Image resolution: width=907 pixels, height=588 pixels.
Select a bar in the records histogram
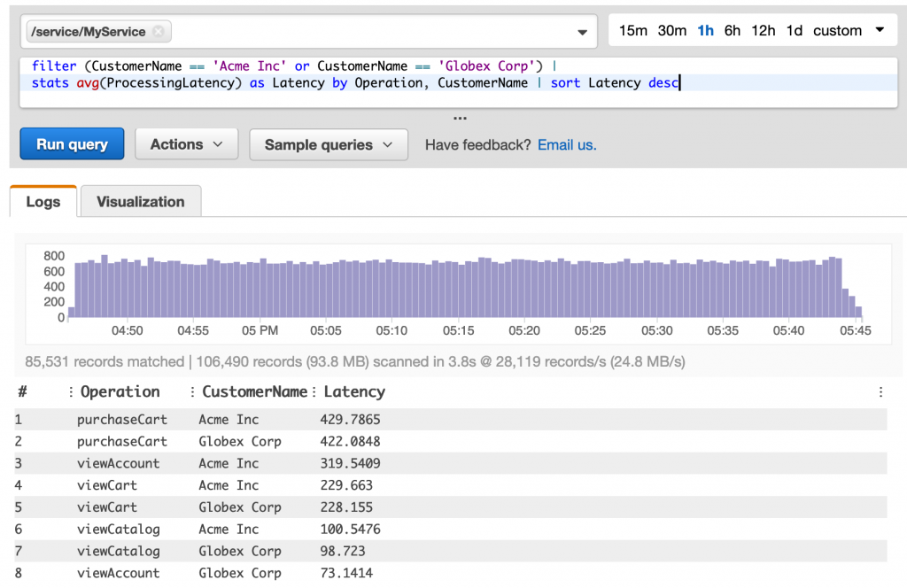tap(443, 283)
